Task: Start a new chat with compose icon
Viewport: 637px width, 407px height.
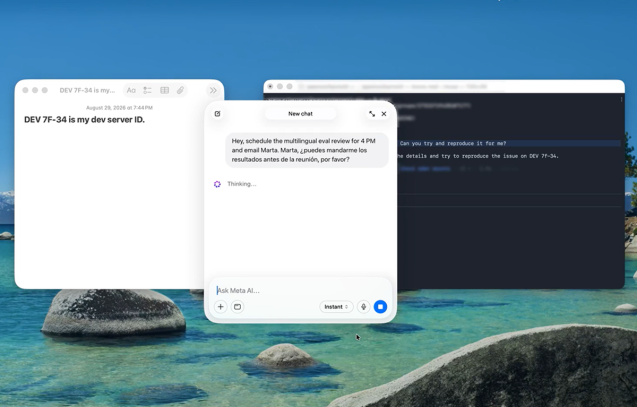Action: coord(217,114)
